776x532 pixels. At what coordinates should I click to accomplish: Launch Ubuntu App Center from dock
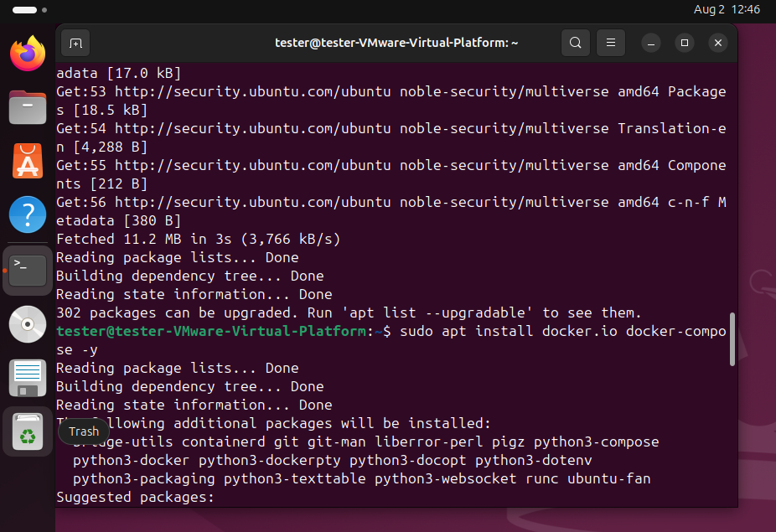click(28, 161)
